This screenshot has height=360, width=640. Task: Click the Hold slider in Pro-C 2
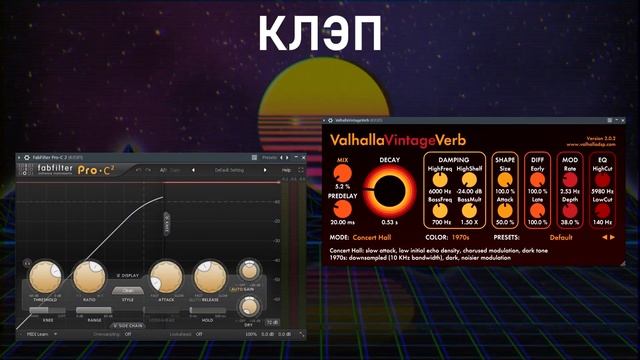207,311
